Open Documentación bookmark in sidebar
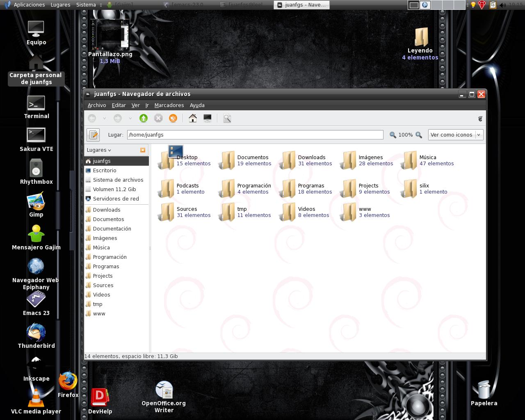This screenshot has width=525, height=420. tap(116, 229)
